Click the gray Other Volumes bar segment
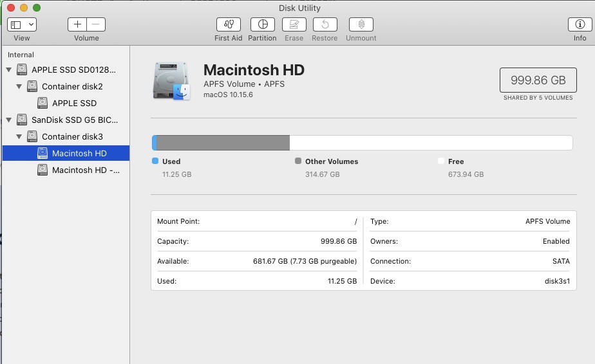595x364 pixels. [x=223, y=143]
